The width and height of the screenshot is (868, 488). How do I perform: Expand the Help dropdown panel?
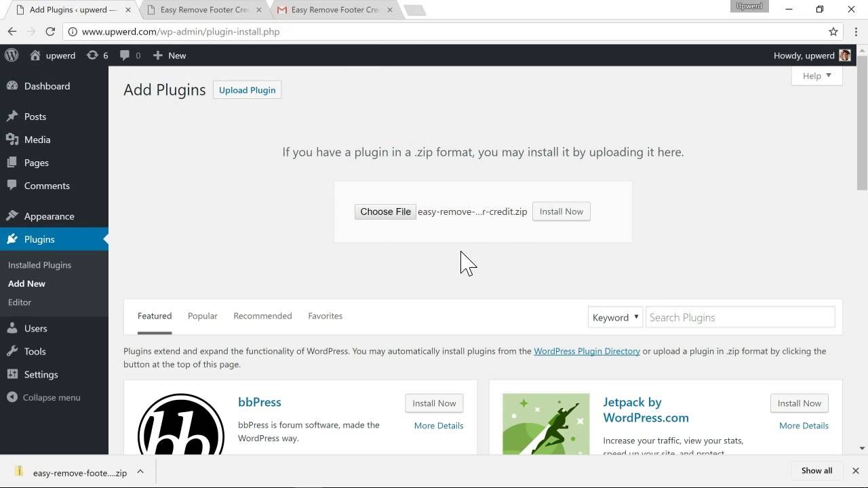pyautogui.click(x=816, y=76)
